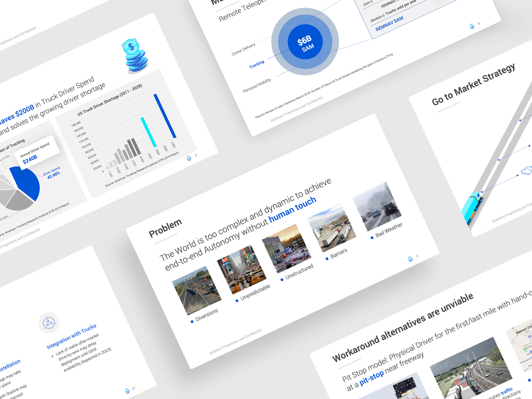Select the Barriers truck yard photo

(332, 227)
